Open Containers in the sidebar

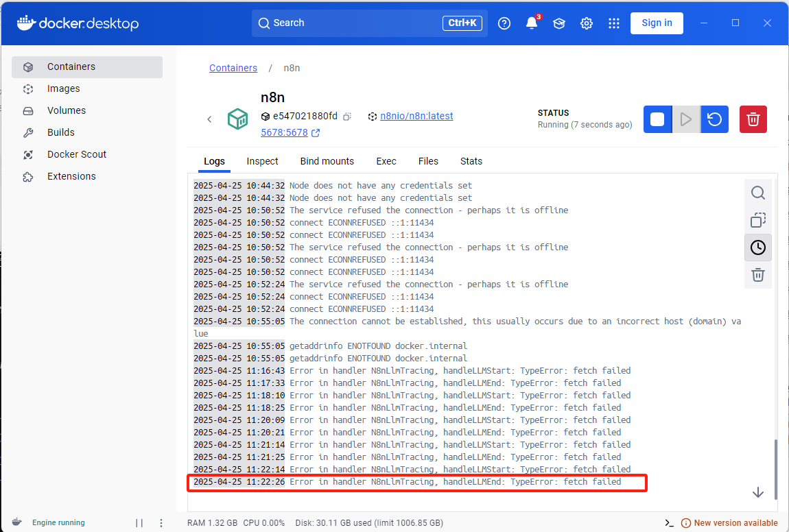(x=87, y=67)
